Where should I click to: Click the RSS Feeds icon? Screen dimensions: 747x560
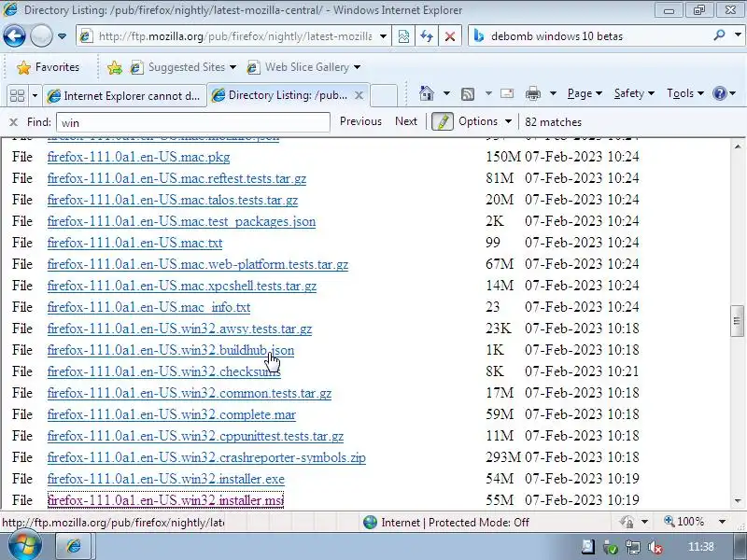[x=468, y=94]
